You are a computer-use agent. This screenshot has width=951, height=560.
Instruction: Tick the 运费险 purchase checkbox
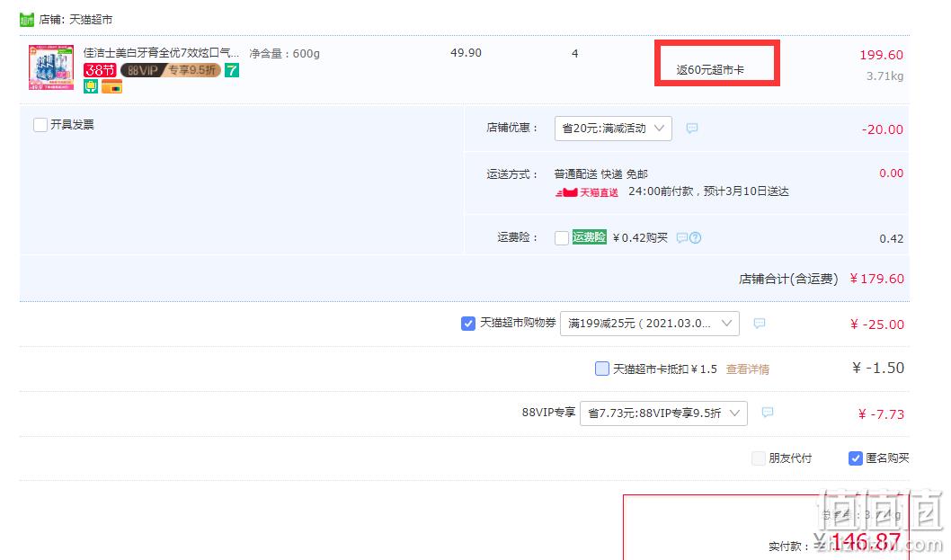click(x=562, y=238)
